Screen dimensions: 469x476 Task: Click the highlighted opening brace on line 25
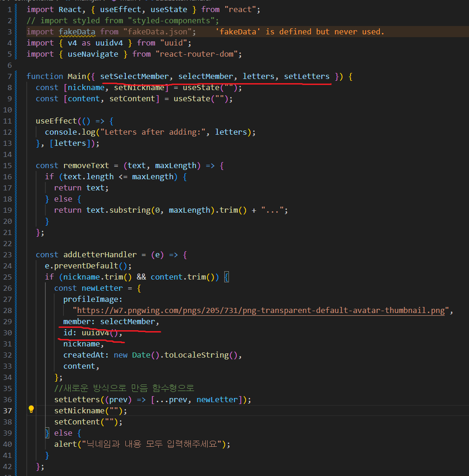pyautogui.click(x=227, y=277)
